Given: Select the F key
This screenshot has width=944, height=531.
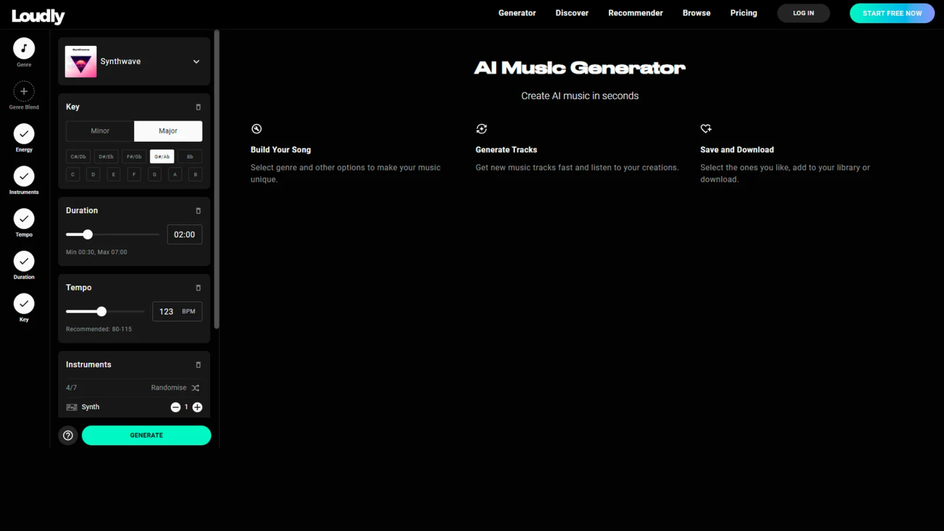Looking at the screenshot, I should coord(134,175).
